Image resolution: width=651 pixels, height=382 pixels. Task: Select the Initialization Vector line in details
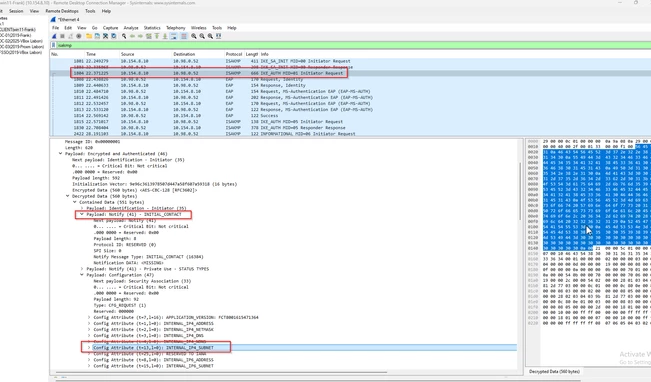[154, 184]
